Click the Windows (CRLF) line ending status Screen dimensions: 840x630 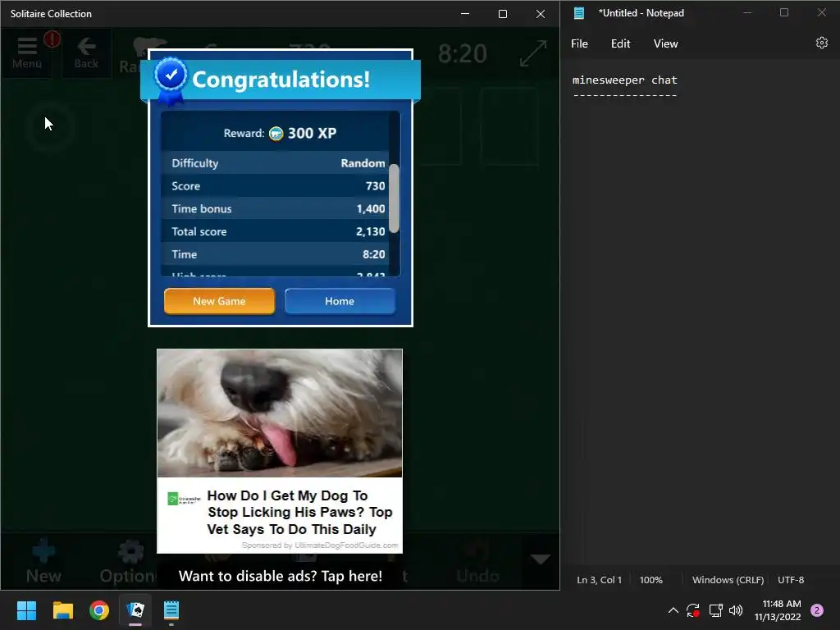pos(728,580)
